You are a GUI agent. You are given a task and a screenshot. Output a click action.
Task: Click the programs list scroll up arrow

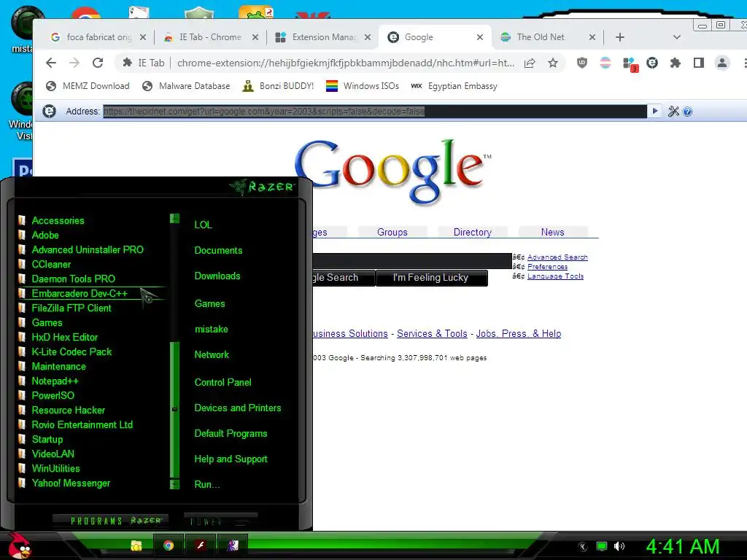click(x=174, y=219)
